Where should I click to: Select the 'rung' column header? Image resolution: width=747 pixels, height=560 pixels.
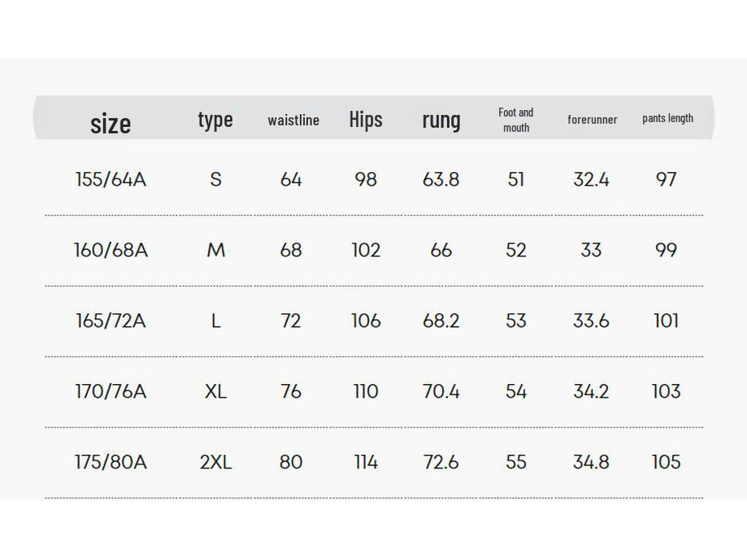coord(441,121)
